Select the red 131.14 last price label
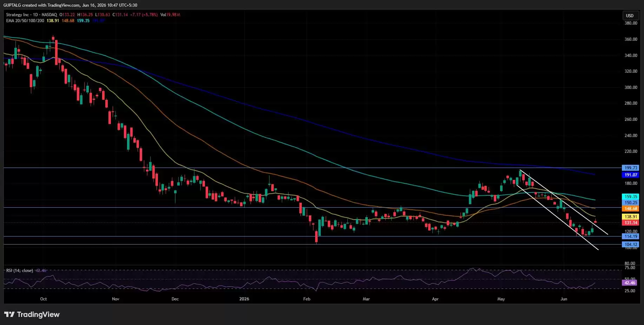The width and height of the screenshot is (644, 325). pyautogui.click(x=631, y=223)
